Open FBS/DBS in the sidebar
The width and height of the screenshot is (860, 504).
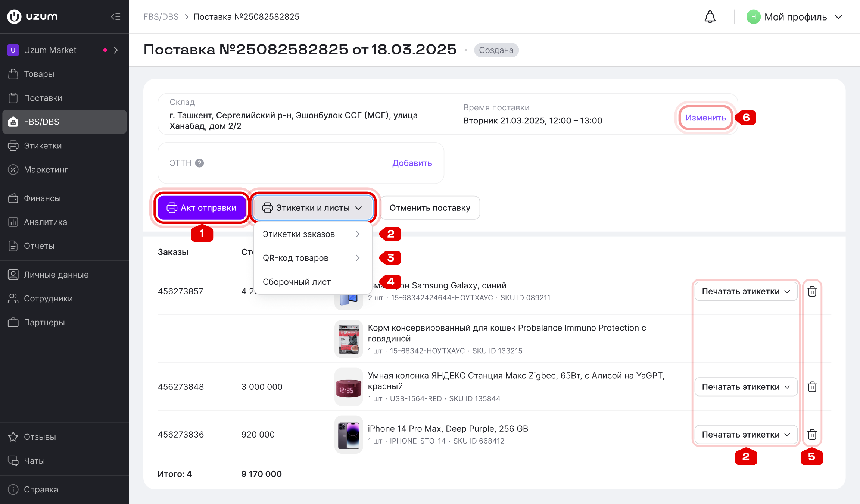pyautogui.click(x=64, y=122)
